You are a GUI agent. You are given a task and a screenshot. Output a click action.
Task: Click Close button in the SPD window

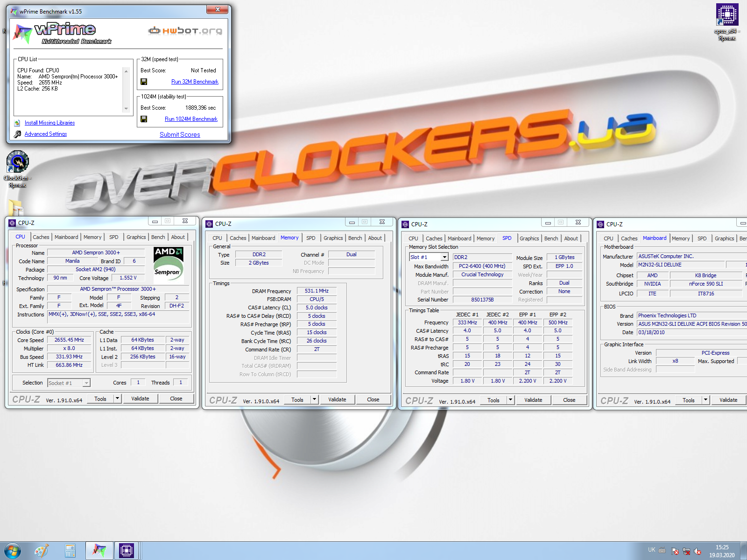pos(569,400)
